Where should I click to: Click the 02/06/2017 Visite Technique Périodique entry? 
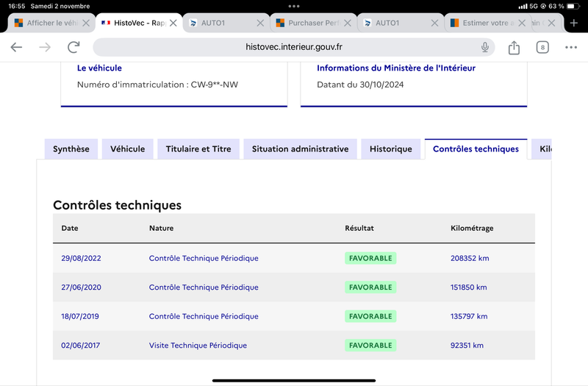(198, 345)
